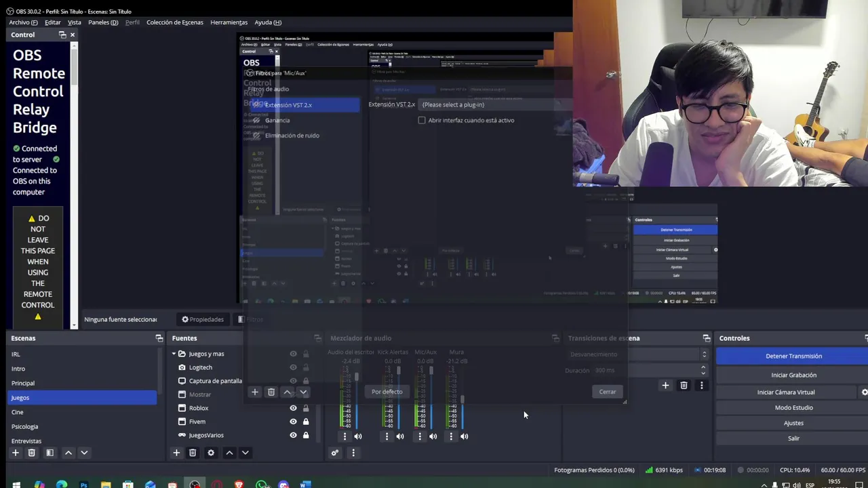
Task: Open Paneles menu
Action: pyautogui.click(x=103, y=22)
